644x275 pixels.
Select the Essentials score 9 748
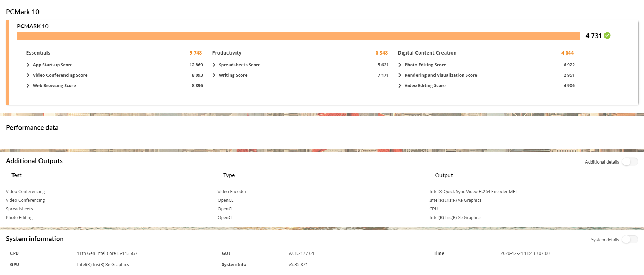click(x=196, y=53)
